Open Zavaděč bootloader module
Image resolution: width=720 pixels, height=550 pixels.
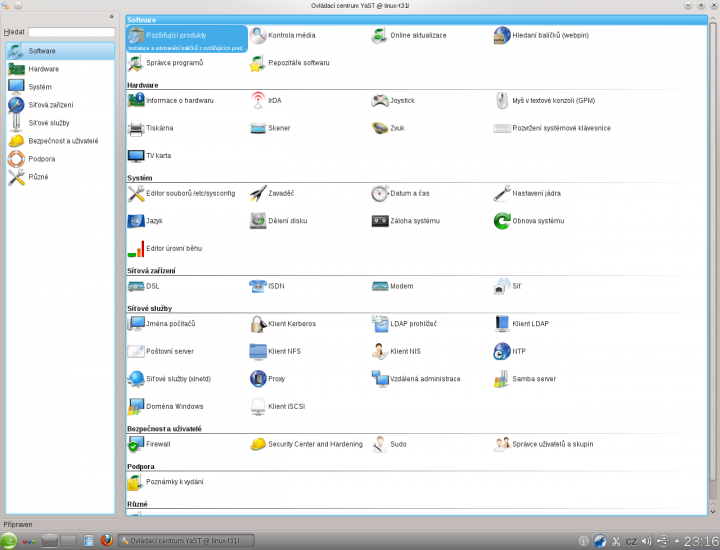271,193
